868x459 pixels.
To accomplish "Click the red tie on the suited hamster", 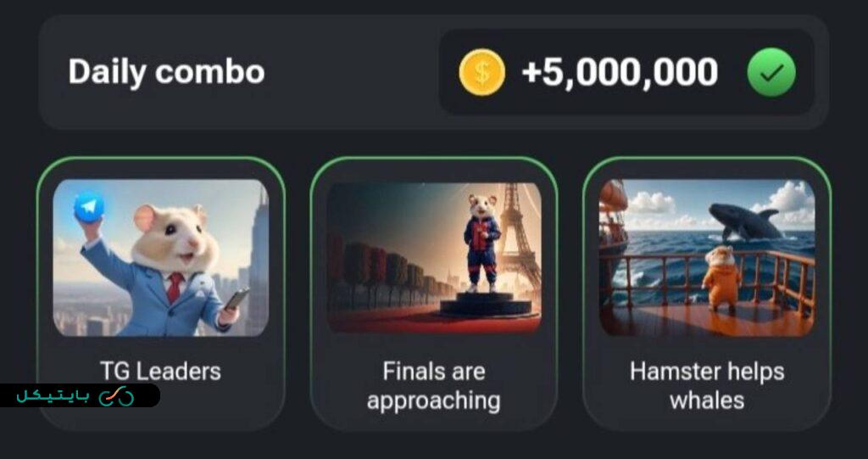I will click(175, 287).
